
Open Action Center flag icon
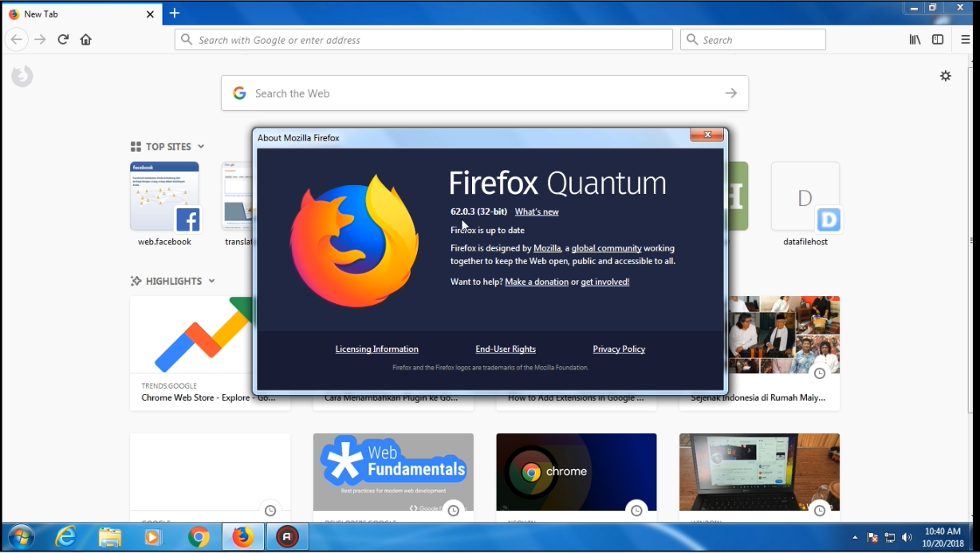pyautogui.click(x=873, y=538)
